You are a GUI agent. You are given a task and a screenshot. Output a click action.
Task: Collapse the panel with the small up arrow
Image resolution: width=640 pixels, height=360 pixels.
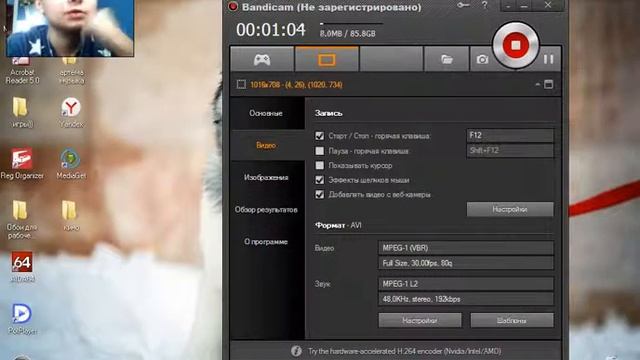pyautogui.click(x=538, y=84)
